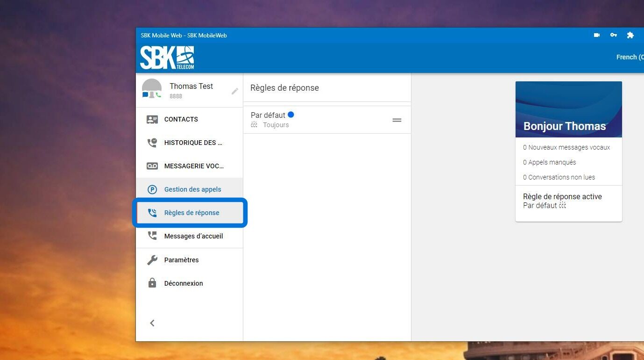This screenshot has height=360, width=644.
Task: Click 0 Conversations non lues
Action: click(x=559, y=177)
